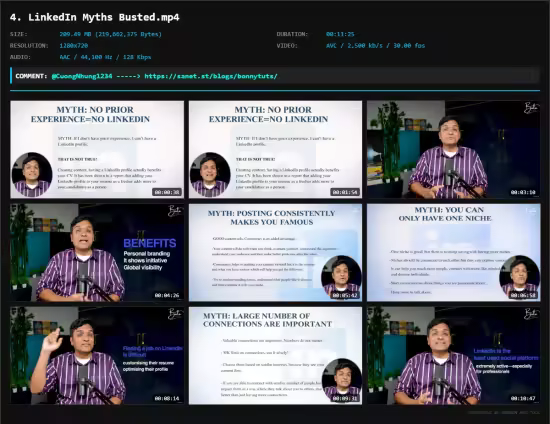This screenshot has width=550, height=424.
Task: Click 'THAT IS NOT TRUE!' text in first thumbnail
Action: pyautogui.click(x=77, y=159)
